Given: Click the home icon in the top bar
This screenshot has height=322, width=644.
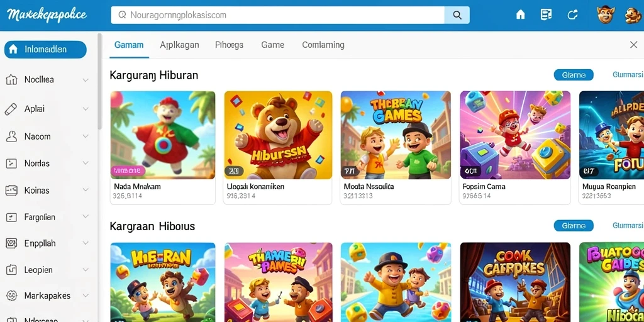Looking at the screenshot, I should pos(520,15).
